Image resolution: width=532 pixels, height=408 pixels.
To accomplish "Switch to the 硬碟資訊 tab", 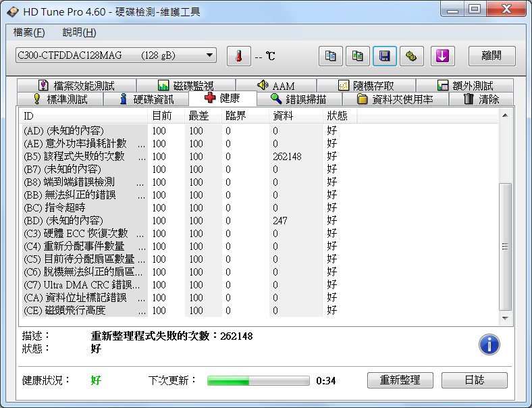I will click(147, 99).
